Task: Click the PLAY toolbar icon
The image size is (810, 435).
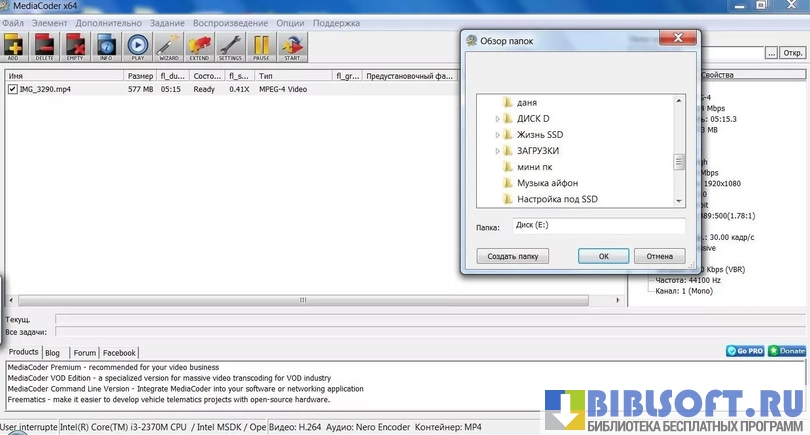Action: tap(138, 46)
